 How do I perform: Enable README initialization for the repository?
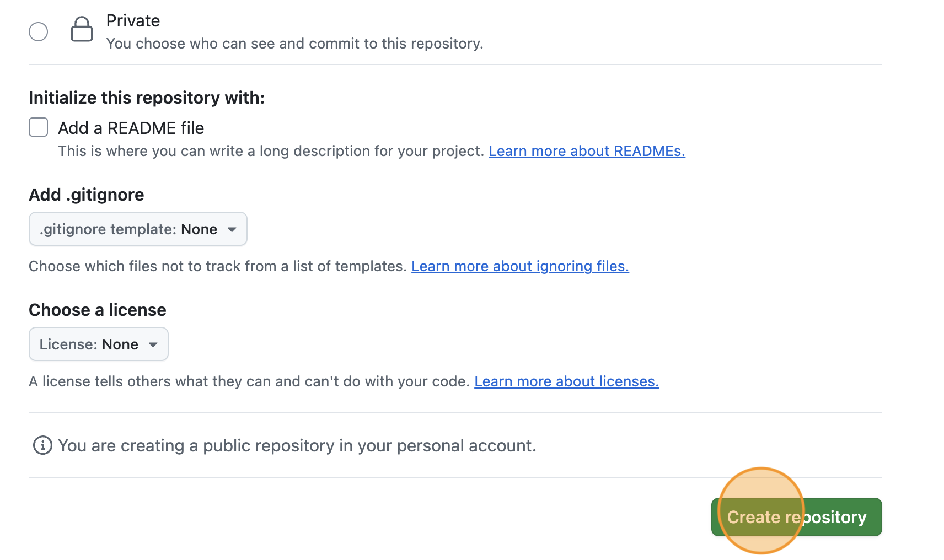pos(38,127)
